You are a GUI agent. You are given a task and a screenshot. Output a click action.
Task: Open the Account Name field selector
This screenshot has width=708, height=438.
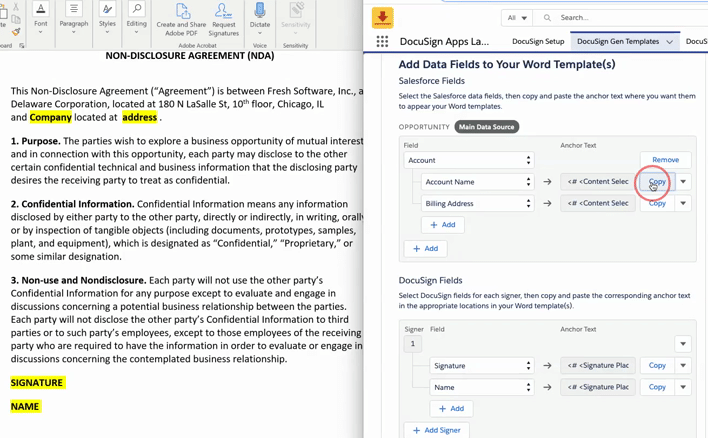479,182
